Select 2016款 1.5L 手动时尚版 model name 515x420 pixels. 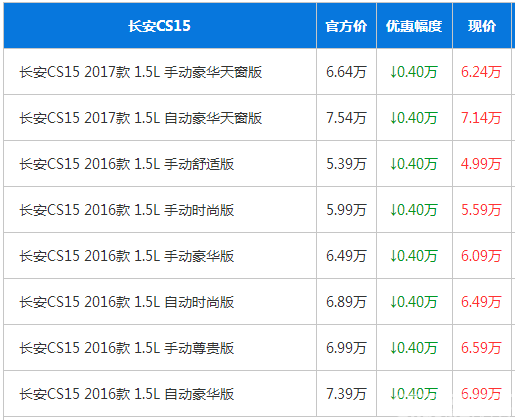127,210
